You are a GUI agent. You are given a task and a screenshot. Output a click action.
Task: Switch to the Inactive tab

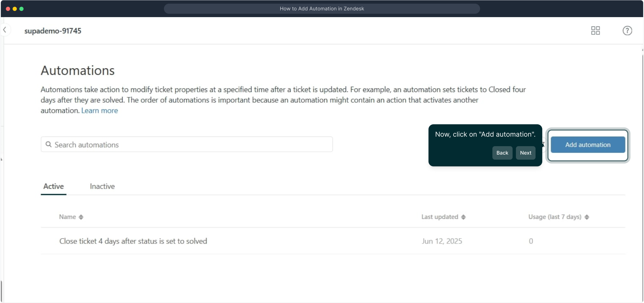click(102, 186)
